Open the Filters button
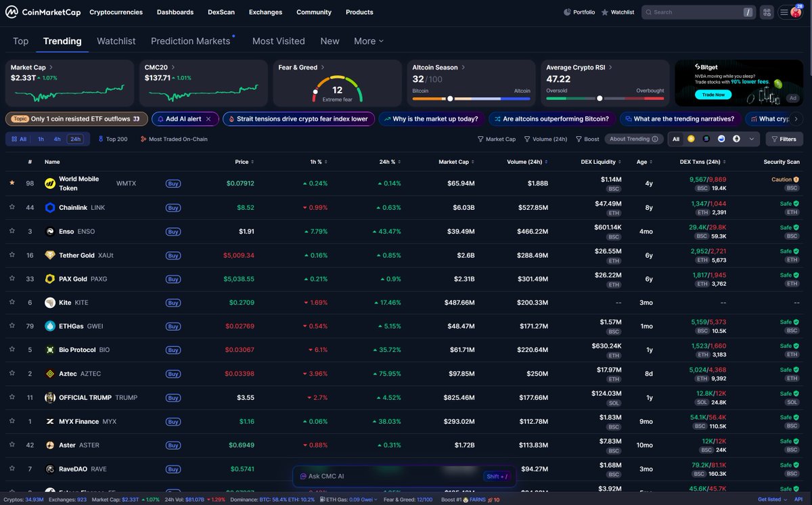The height and width of the screenshot is (505, 812). 784,139
